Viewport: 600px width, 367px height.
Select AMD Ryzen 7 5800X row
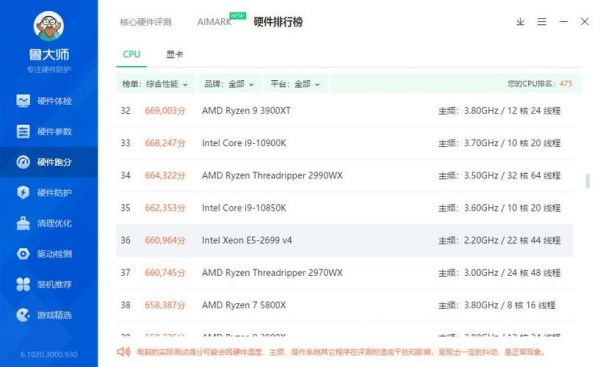(344, 305)
